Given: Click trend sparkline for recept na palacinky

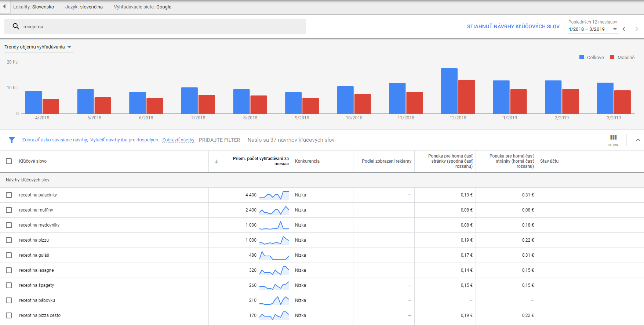Looking at the screenshot, I should coord(274,195).
